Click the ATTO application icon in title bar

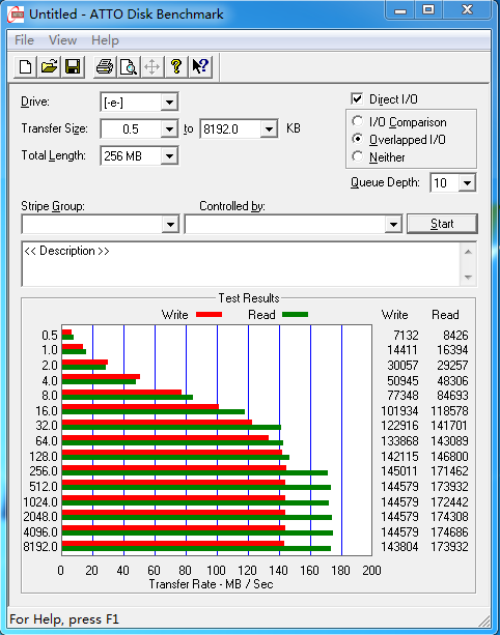pos(16,15)
